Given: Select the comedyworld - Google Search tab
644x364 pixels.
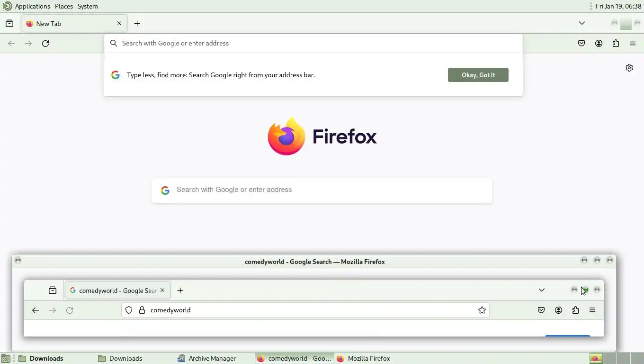Looking at the screenshot, I should 117,290.
